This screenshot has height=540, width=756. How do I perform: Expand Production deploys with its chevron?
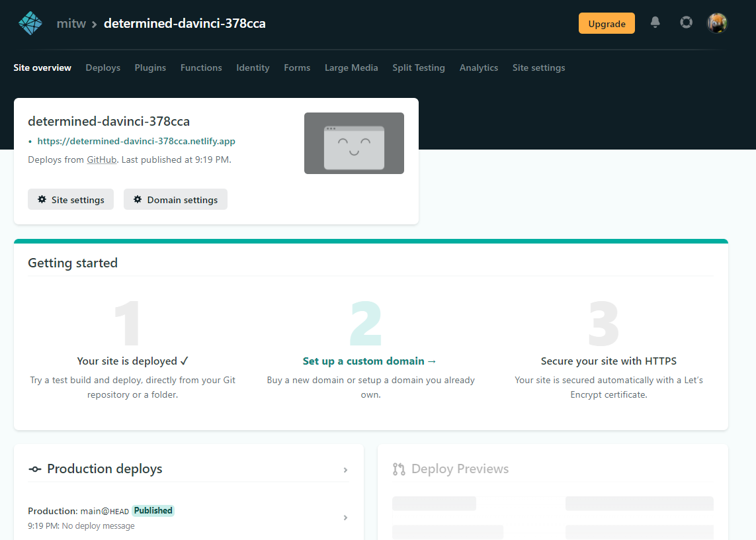(x=345, y=470)
